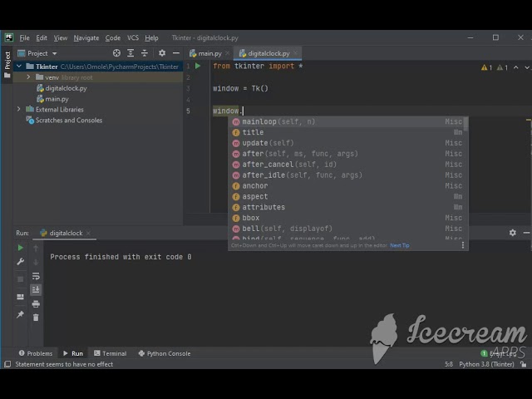Run the script from the gutter arrow at line 1
This screenshot has width=532, height=399.
[x=198, y=66]
